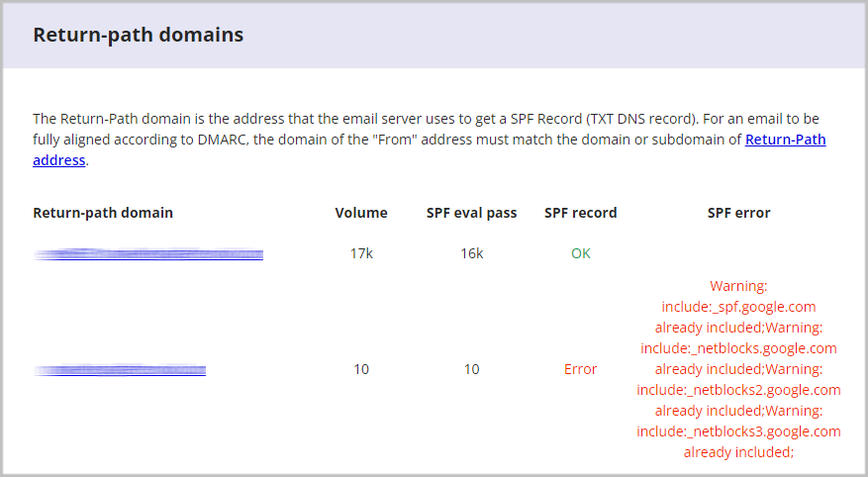Select the blurred domain in the Error row
This screenshot has height=477, width=868.
tap(120, 370)
